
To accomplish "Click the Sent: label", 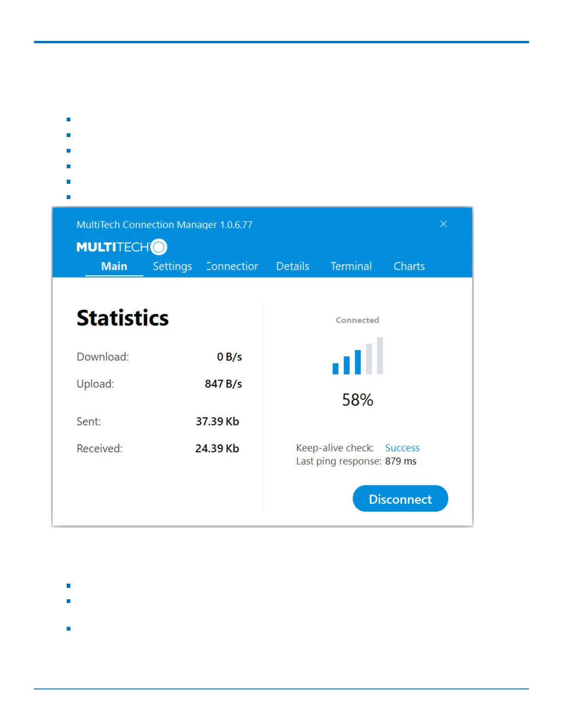I will 89,421.
